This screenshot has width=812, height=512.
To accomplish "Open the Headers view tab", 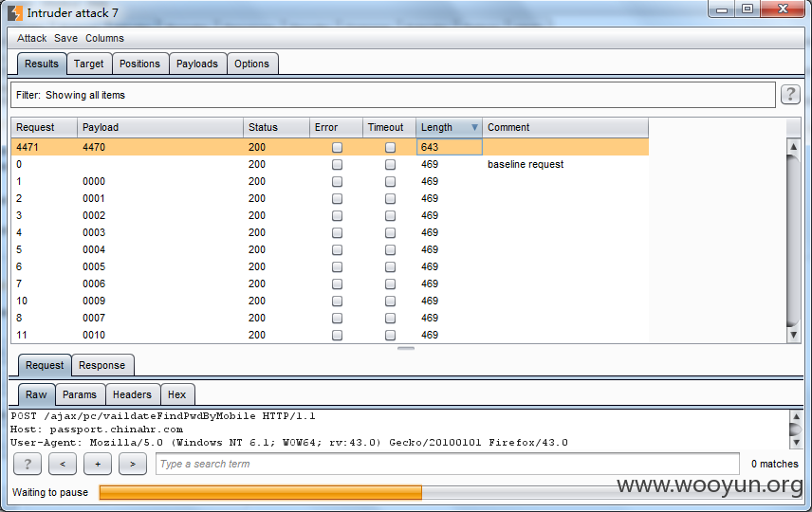I will coord(132,394).
